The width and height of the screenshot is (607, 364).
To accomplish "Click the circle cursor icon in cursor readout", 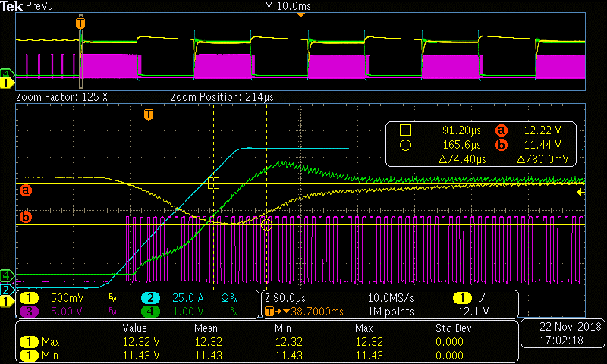I will [405, 146].
